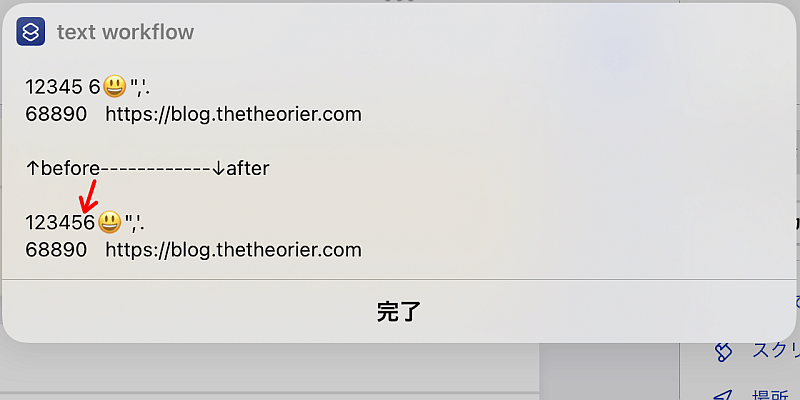Image resolution: width=800 pixels, height=400 pixels.
Task: Select the スクリ category label in sidebar
Action: pos(776,351)
